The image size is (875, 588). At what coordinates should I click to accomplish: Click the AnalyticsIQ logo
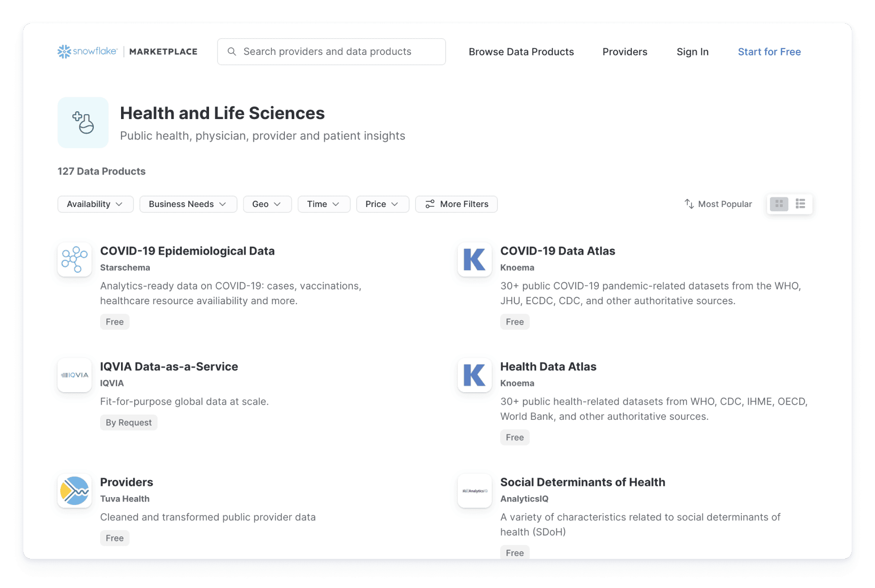[x=474, y=490]
